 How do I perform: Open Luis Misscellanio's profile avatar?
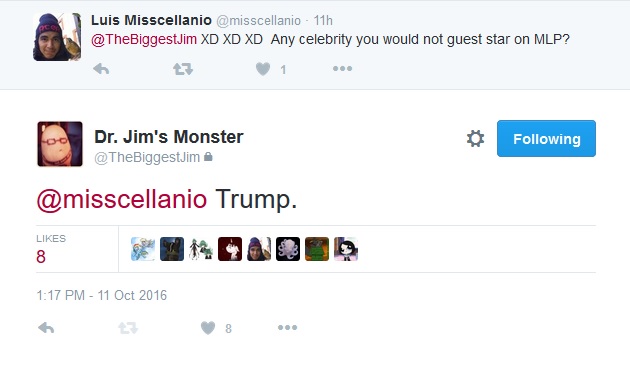click(x=57, y=37)
